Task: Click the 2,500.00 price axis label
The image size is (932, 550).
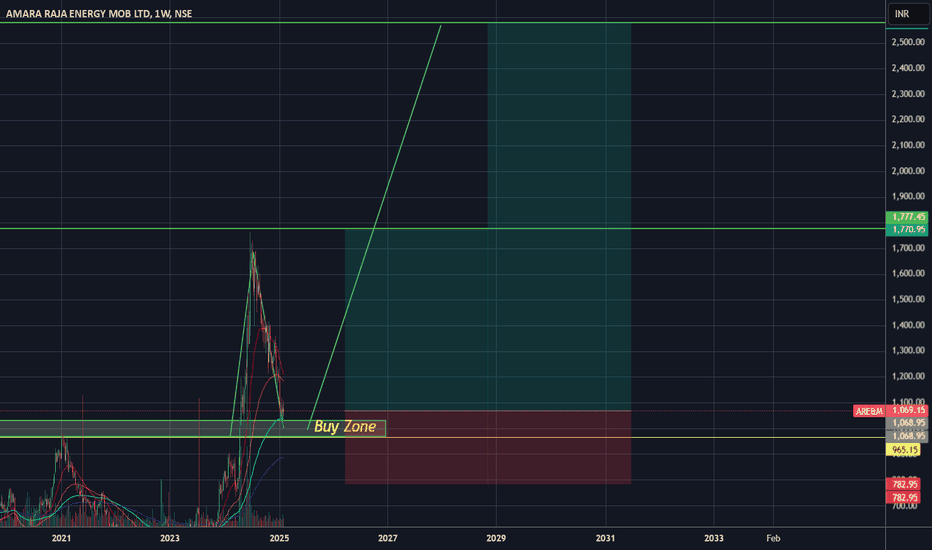Action: (x=908, y=42)
